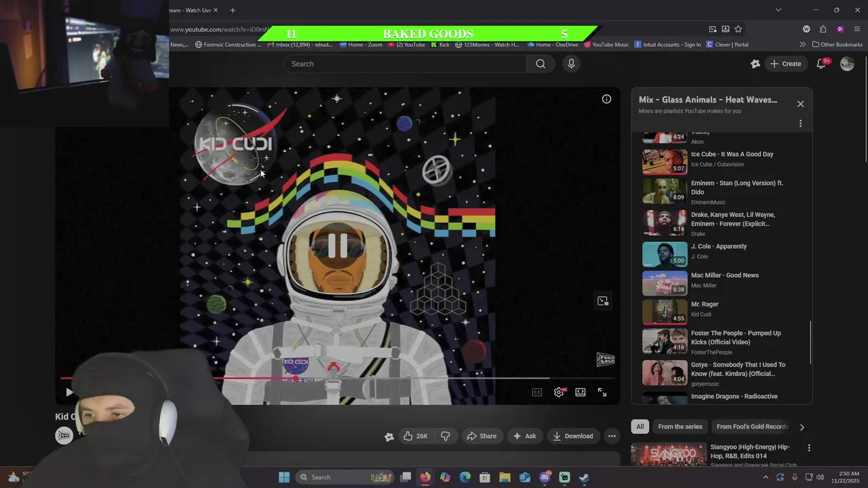868x488 pixels.
Task: Close the Mix playlist panel
Action: tap(800, 104)
